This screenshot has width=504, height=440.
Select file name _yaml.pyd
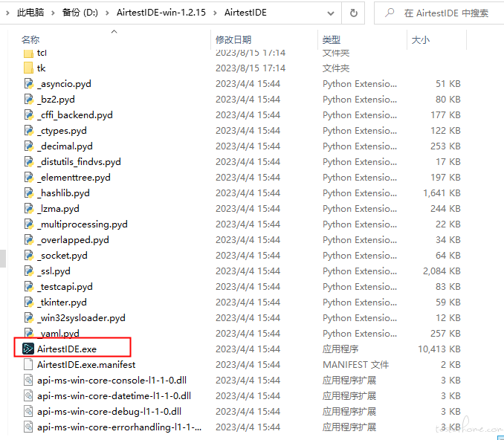(x=58, y=334)
